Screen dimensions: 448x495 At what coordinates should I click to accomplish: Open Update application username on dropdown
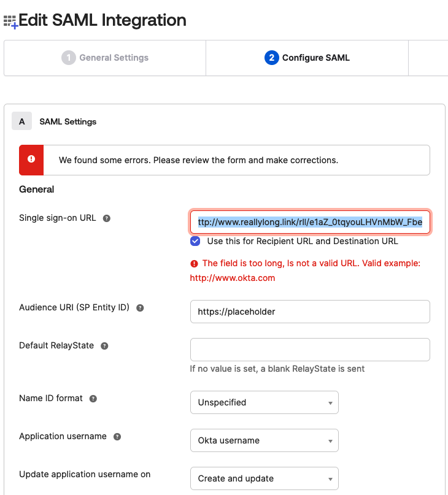(264, 478)
